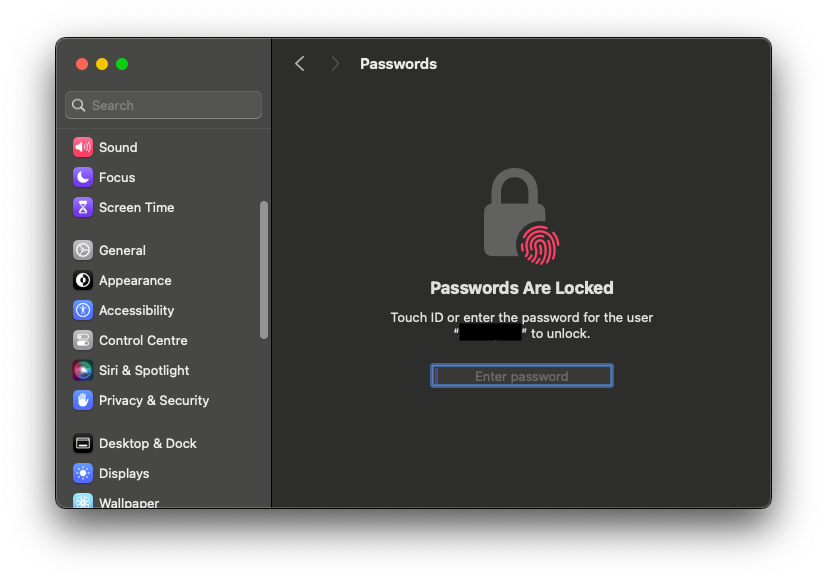The width and height of the screenshot is (827, 582).
Task: Select the Desktop & Dock icon
Action: coord(83,443)
